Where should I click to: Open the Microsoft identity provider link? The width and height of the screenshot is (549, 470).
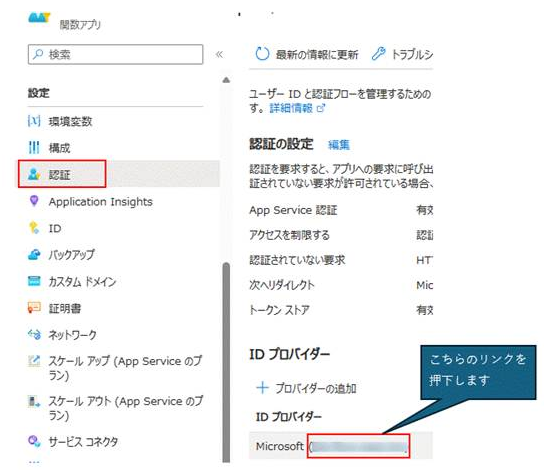[x=359, y=446]
